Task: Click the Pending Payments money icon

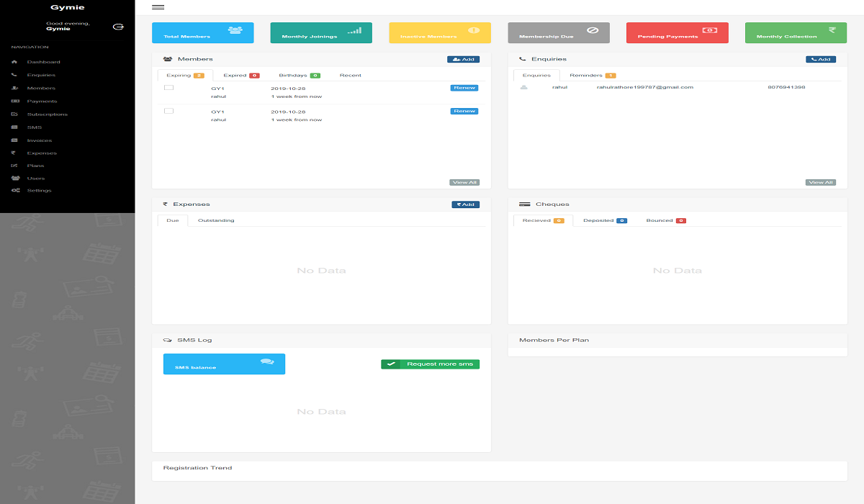Action: tap(710, 30)
